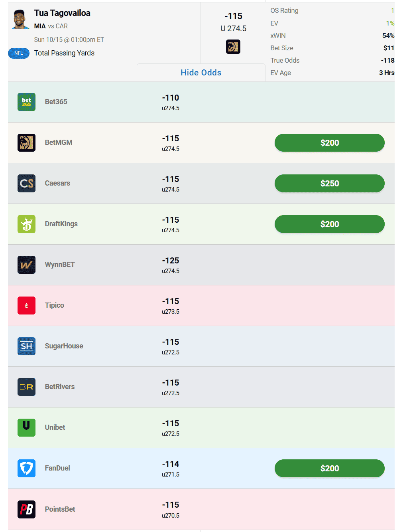Click the $200 button for DraftKings
Screen dimensions: 407x532
(330, 224)
